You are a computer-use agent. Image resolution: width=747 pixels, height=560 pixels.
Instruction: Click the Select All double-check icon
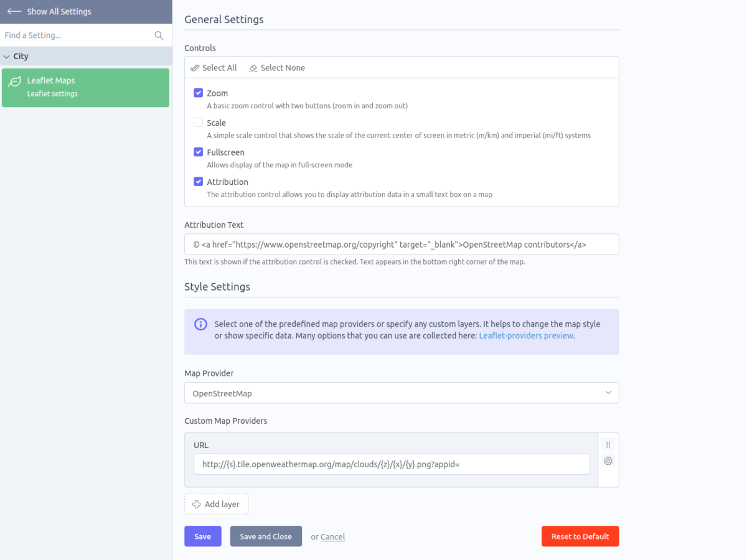pos(195,68)
